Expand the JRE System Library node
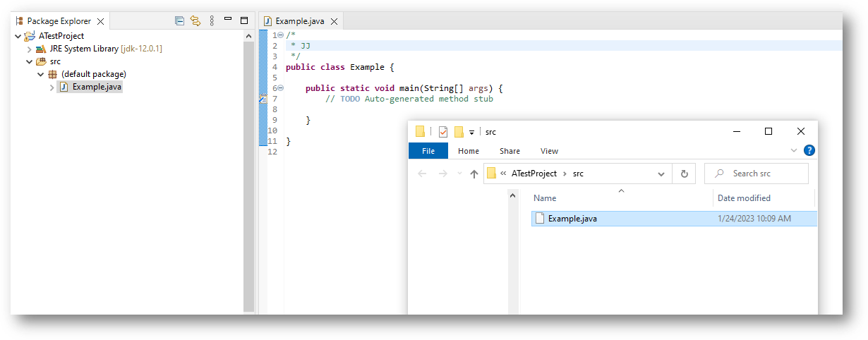868x340 pixels. tap(29, 49)
